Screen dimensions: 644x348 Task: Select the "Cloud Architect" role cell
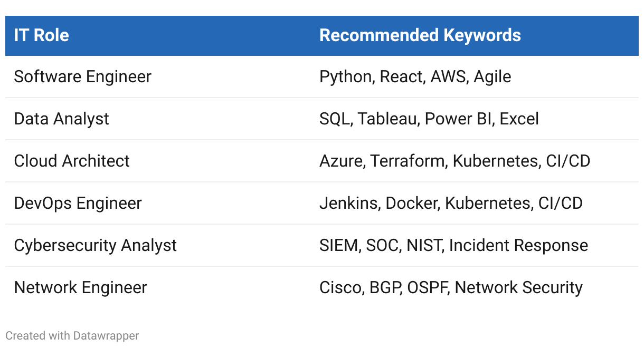[x=72, y=161]
